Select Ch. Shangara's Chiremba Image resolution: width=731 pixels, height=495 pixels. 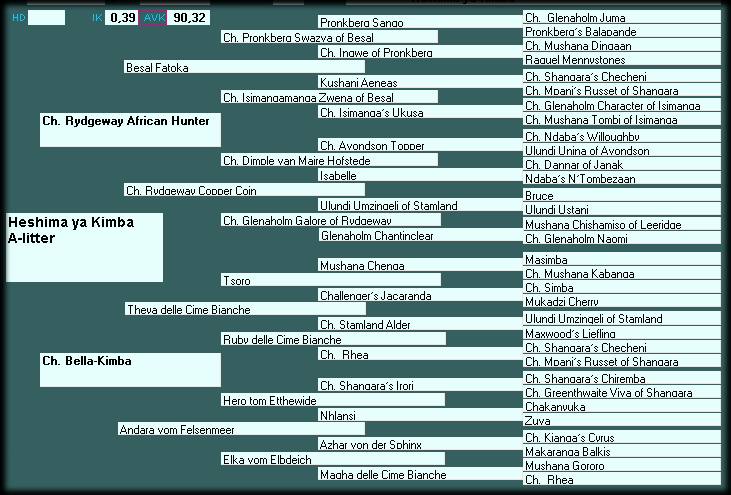(622, 378)
